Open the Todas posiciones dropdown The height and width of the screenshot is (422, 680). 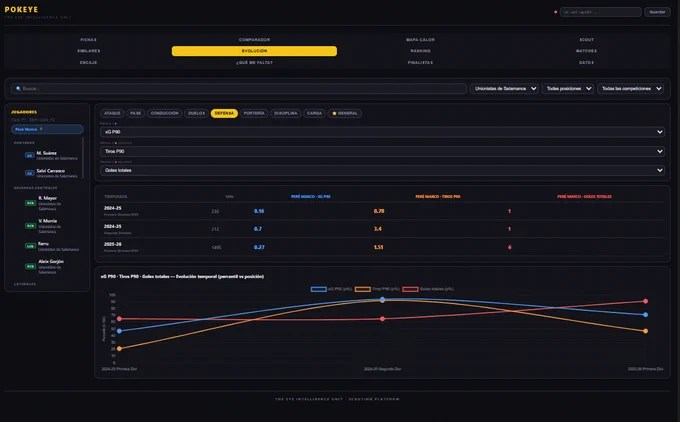568,88
